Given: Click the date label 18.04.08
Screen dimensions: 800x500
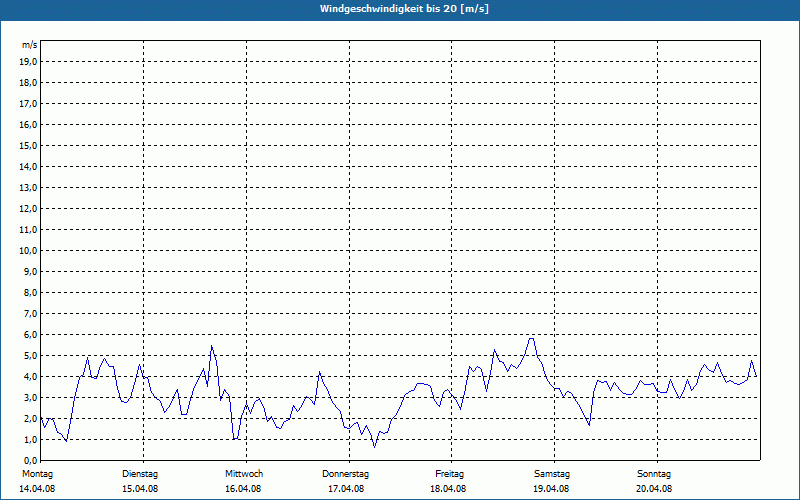Looking at the screenshot, I should pyautogui.click(x=448, y=489).
